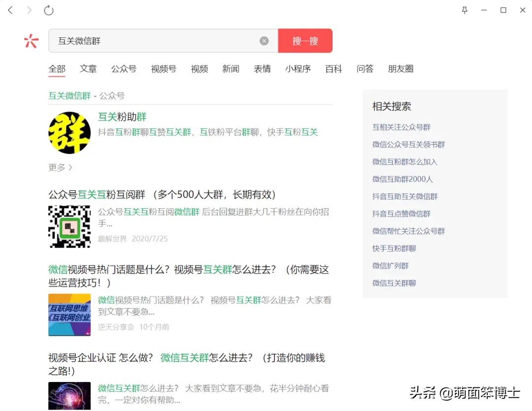Go back using the back arrow
The height and width of the screenshot is (411, 532).
click(x=10, y=10)
